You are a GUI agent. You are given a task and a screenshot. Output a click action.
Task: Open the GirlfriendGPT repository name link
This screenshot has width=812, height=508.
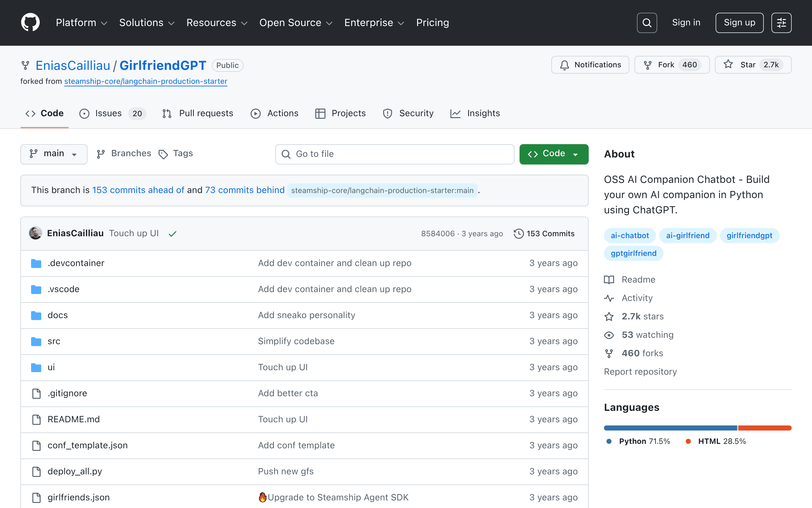coord(163,65)
